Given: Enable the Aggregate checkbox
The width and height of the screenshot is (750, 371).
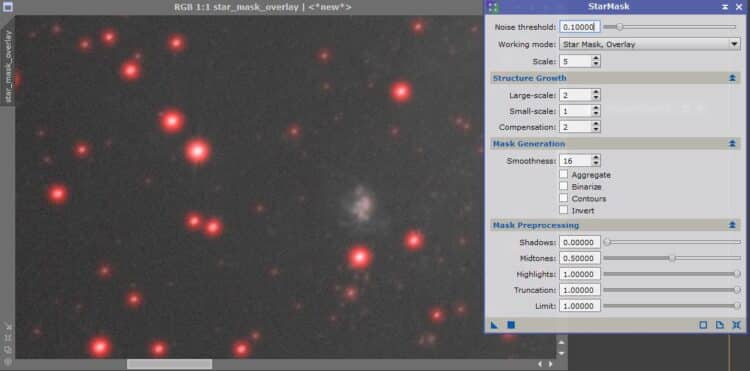Looking at the screenshot, I should tap(563, 175).
